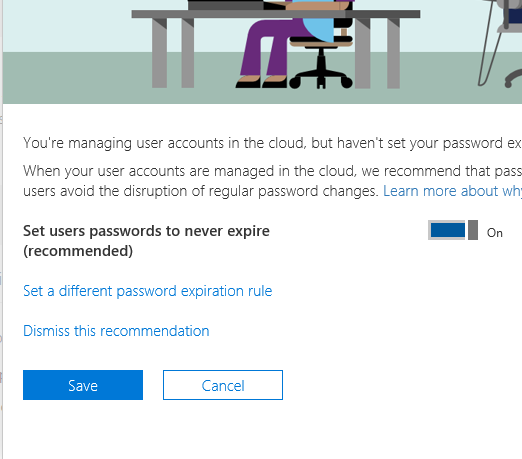This screenshot has width=522, height=459.
Task: Click the gray desk tabletop in the illustration
Action: [x=276, y=14]
